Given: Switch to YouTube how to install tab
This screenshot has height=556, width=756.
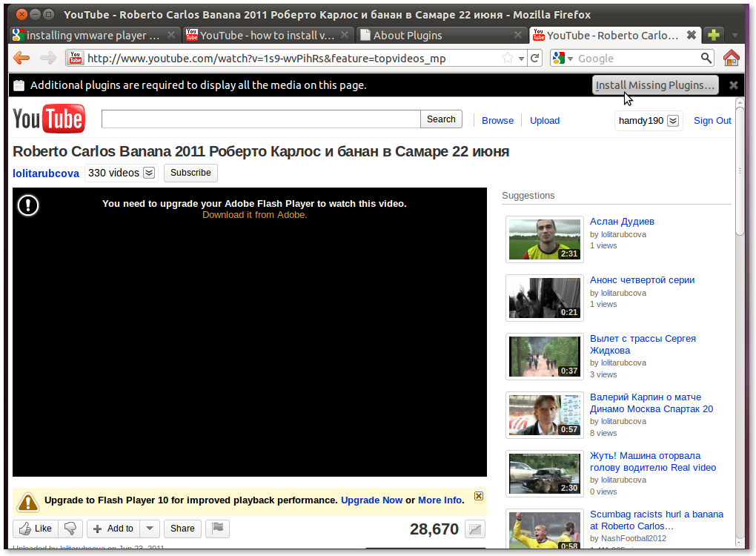Looking at the screenshot, I should [268, 35].
